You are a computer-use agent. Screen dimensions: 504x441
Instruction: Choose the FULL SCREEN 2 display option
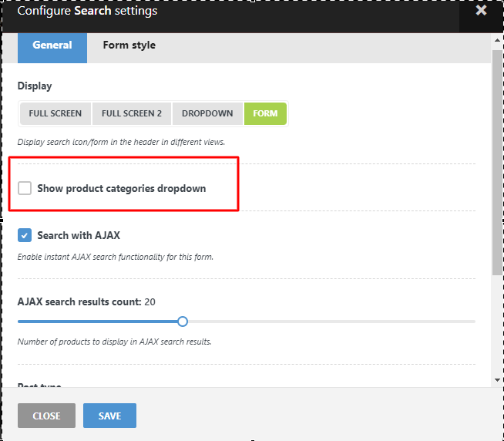tap(132, 113)
